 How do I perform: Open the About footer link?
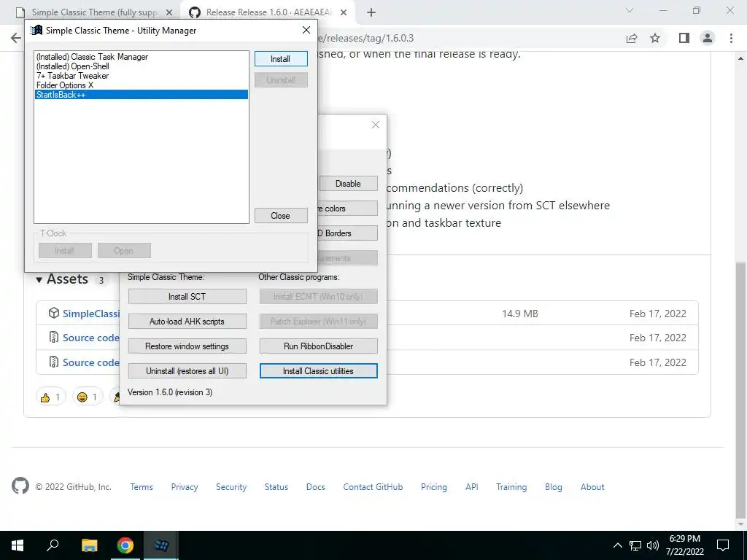tap(592, 487)
